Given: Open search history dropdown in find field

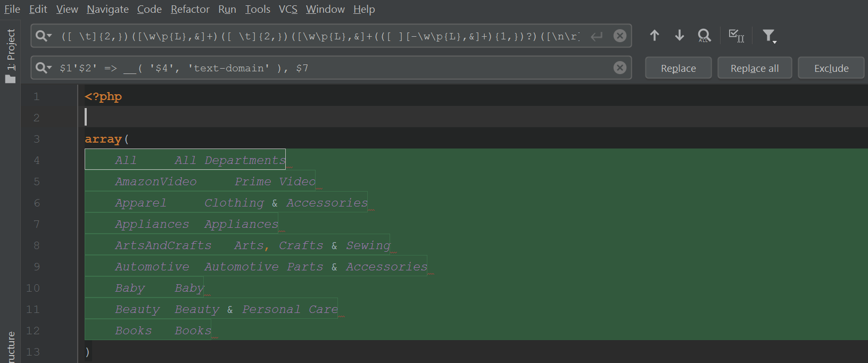Looking at the screenshot, I should click(x=44, y=36).
